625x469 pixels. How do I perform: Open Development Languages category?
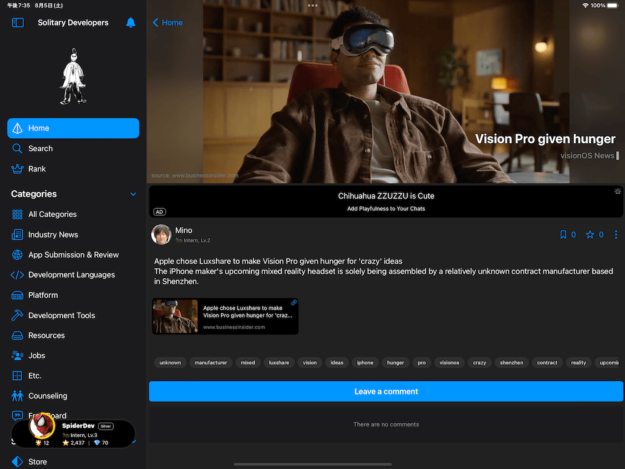(x=71, y=275)
